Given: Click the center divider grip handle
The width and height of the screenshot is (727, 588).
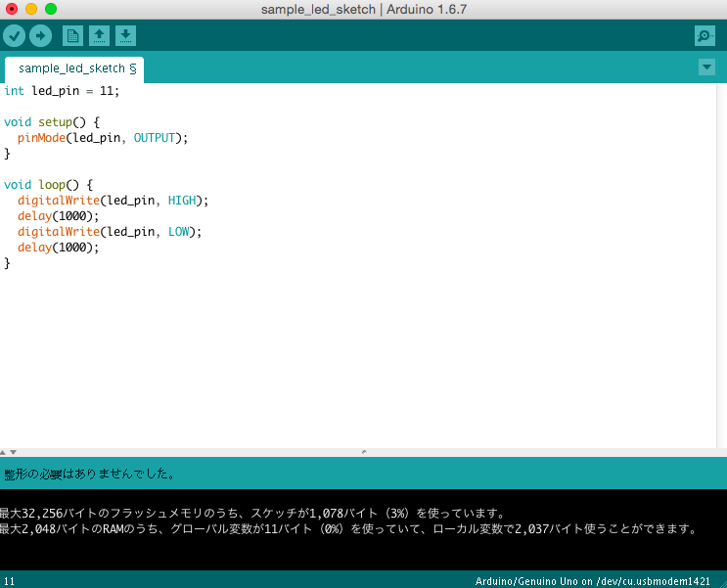Looking at the screenshot, I should click(364, 452).
